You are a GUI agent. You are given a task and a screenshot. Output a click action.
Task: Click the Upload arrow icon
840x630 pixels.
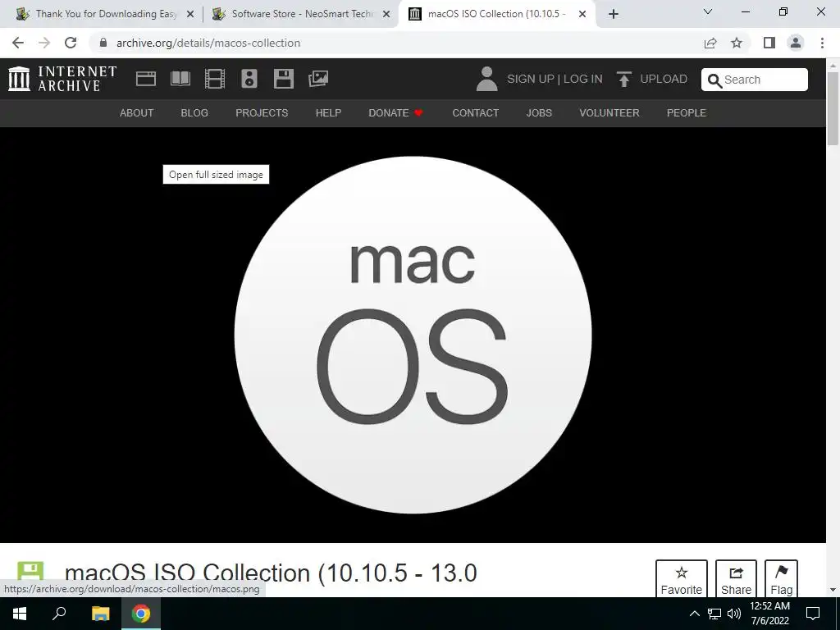click(x=623, y=79)
